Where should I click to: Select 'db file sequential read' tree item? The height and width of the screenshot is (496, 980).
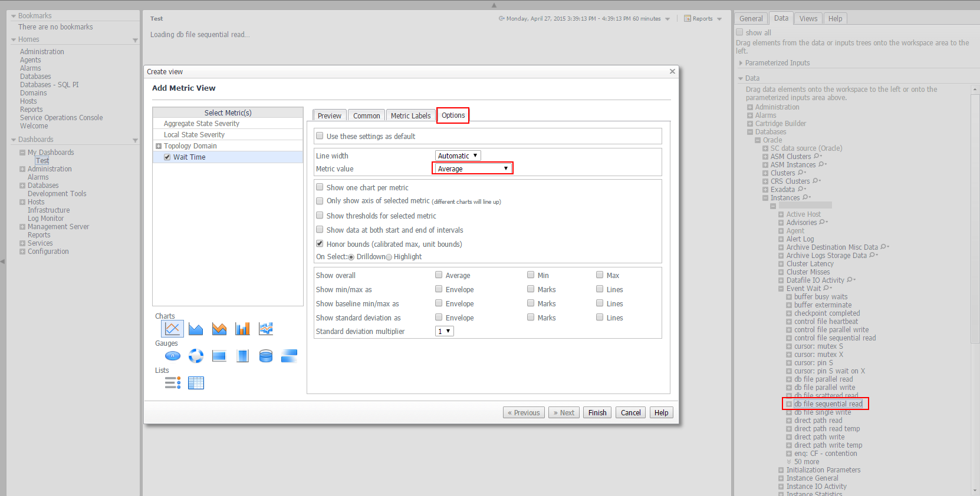[x=828, y=404]
